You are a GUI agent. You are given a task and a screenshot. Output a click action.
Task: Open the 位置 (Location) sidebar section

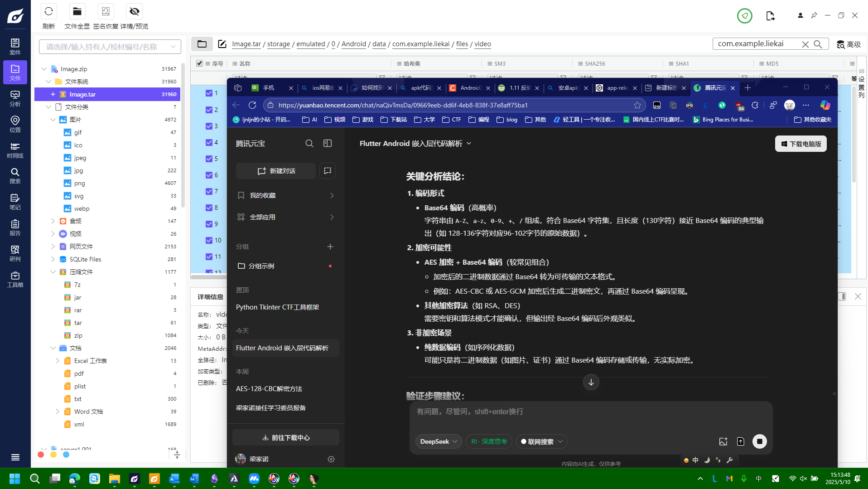click(x=15, y=124)
